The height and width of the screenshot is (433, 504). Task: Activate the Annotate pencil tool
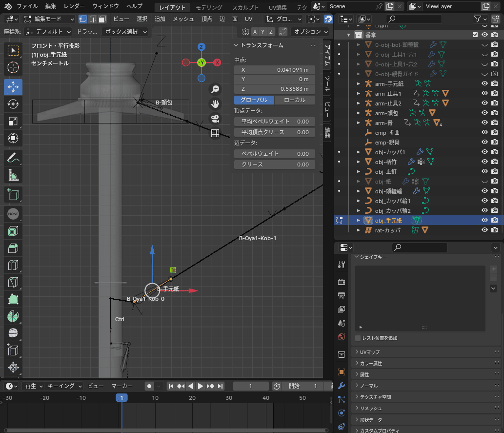pyautogui.click(x=13, y=158)
